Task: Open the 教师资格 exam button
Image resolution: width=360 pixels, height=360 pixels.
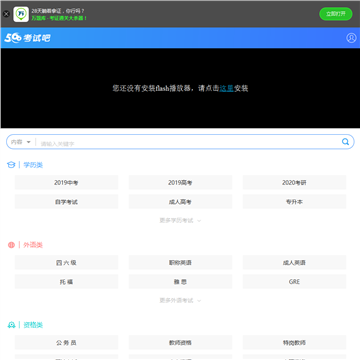Action: 180,342
